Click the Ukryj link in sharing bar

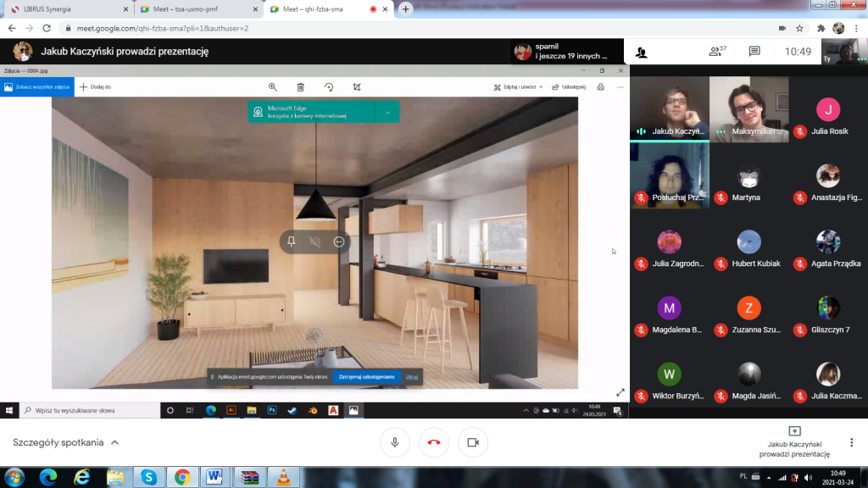tap(411, 376)
